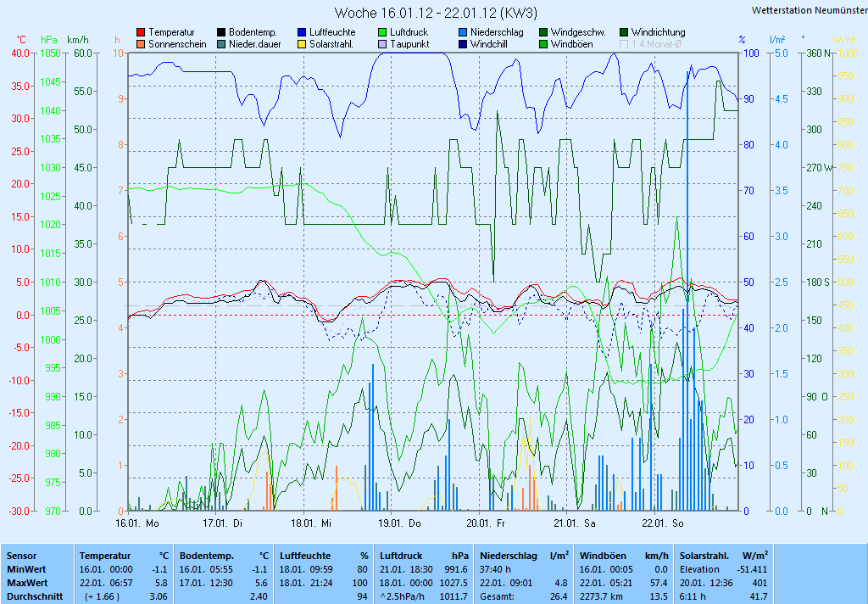The width and height of the screenshot is (868, 604).
Task: Click the dark blue Windchill legend square
Action: tap(463, 44)
